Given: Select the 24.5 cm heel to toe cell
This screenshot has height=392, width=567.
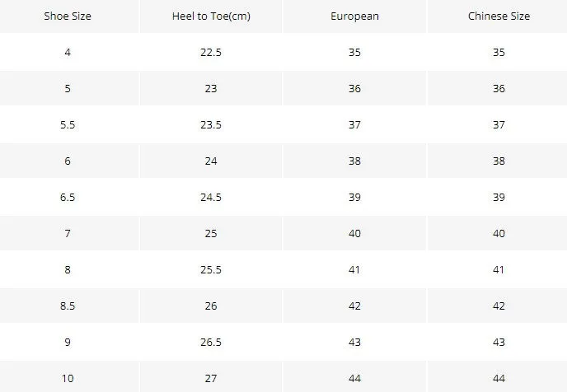Looking at the screenshot, I should (x=211, y=198).
